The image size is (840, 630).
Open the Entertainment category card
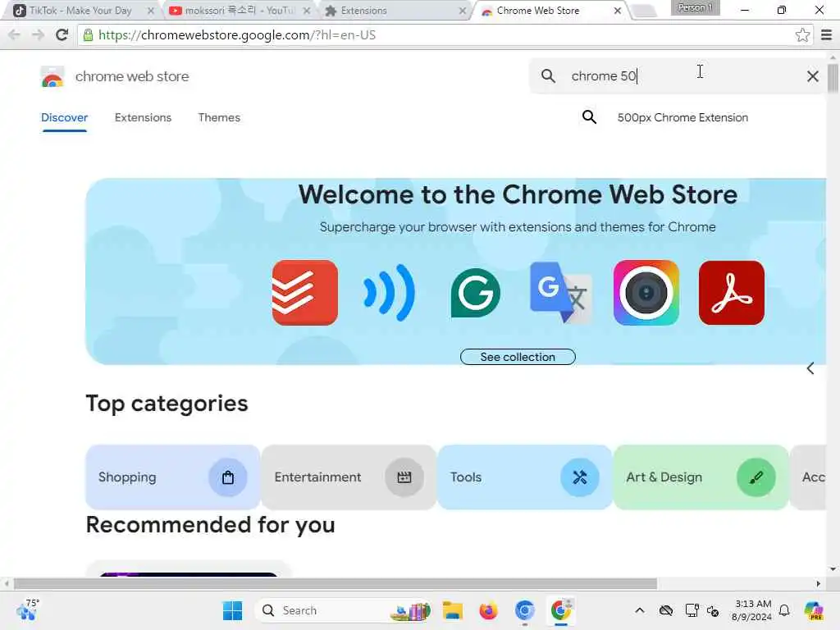coord(349,477)
